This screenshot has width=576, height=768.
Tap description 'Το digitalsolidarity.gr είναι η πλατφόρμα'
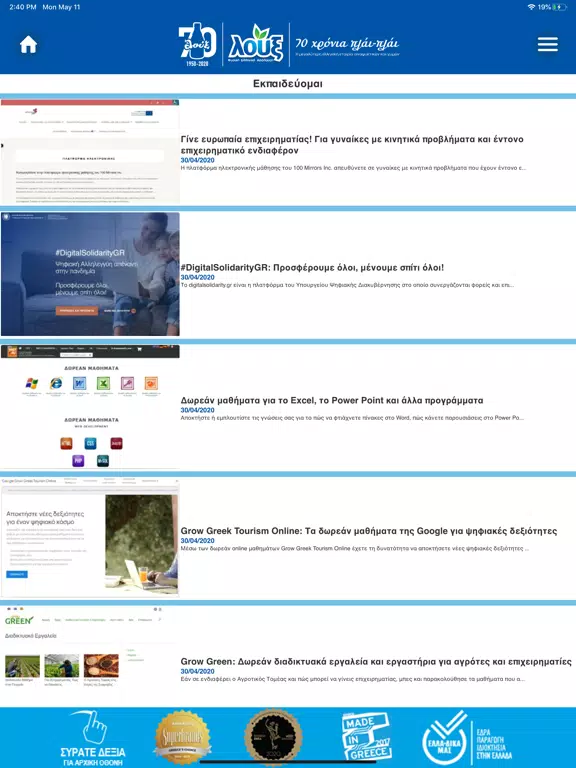(347, 285)
